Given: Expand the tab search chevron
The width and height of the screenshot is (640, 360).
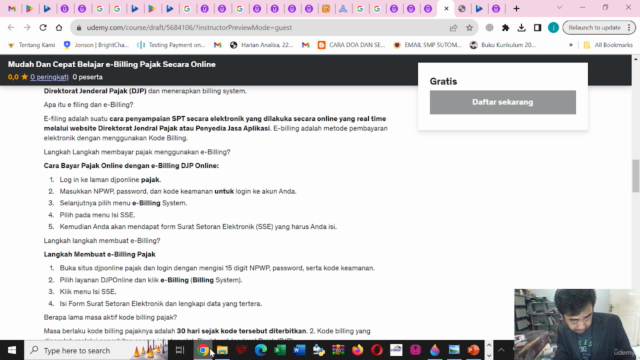Looking at the screenshot, I should (560, 8).
